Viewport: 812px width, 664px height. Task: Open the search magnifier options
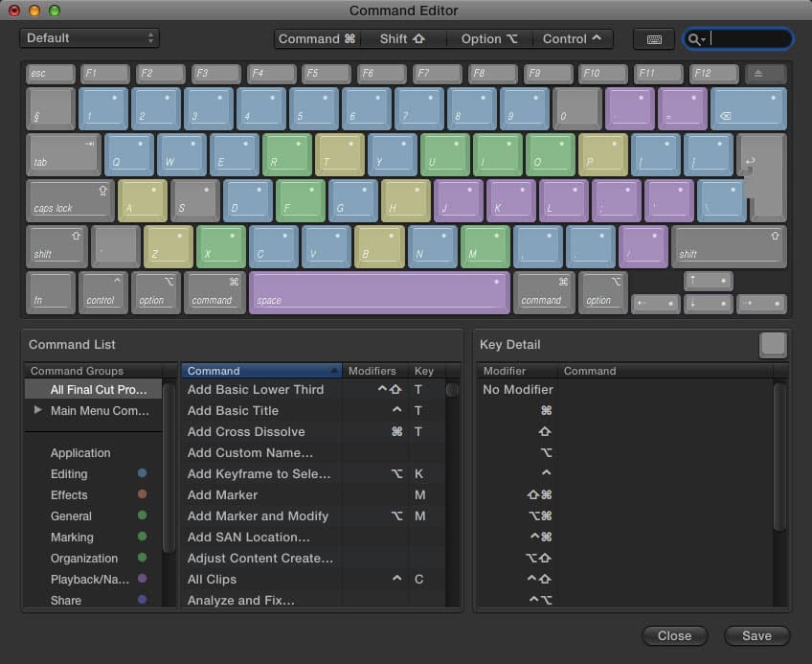point(696,39)
